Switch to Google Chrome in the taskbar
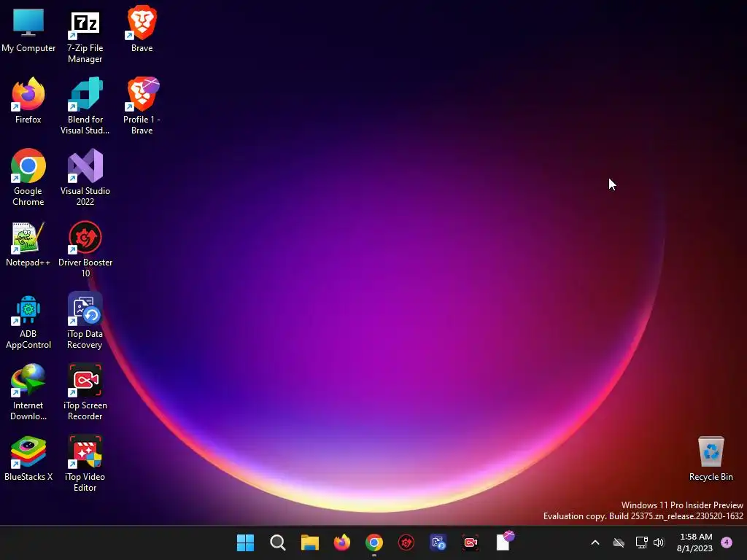The width and height of the screenshot is (747, 560). point(374,542)
